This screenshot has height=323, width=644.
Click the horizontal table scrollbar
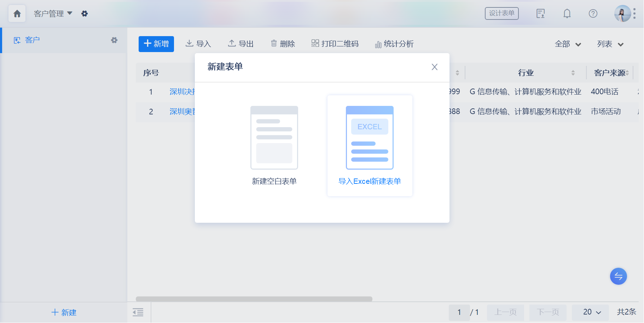click(x=254, y=299)
